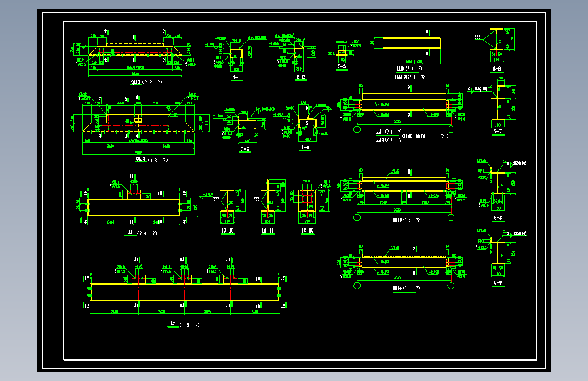Click the "6-6" section label
This screenshot has width=588, height=381.
[496, 69]
